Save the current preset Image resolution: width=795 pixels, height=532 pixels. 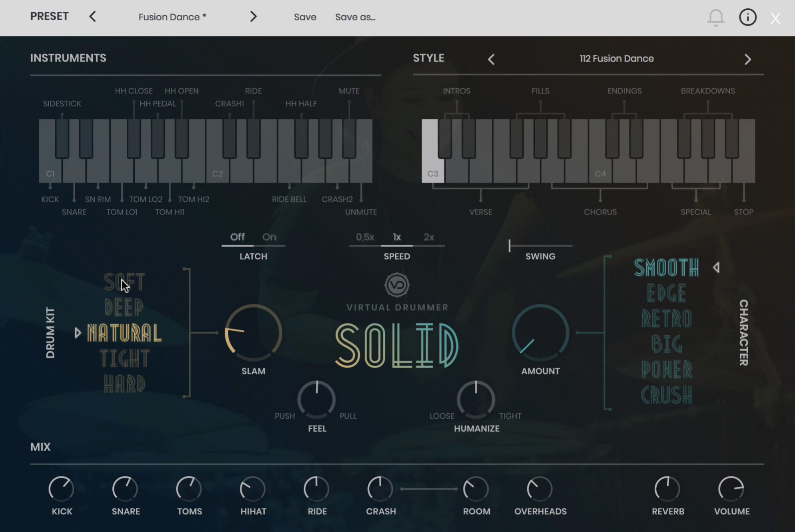(305, 17)
